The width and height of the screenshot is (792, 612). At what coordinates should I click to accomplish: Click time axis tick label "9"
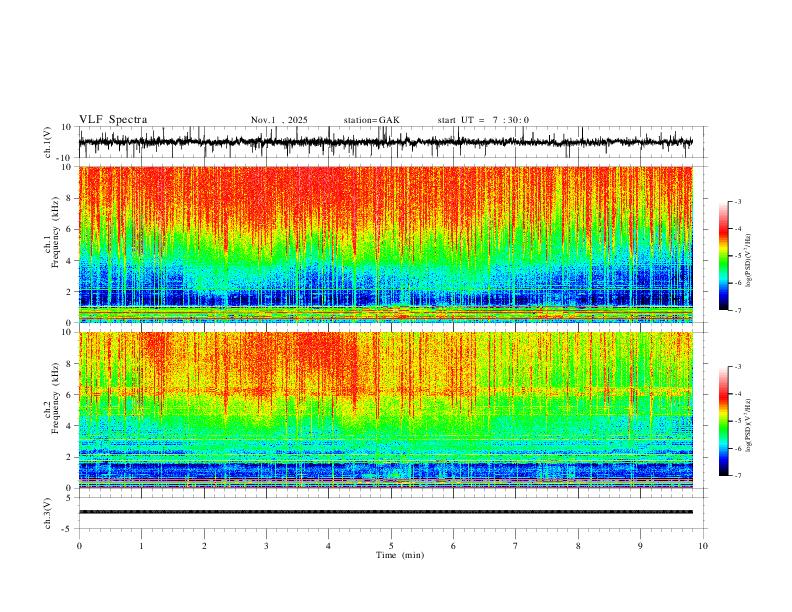tap(640, 546)
